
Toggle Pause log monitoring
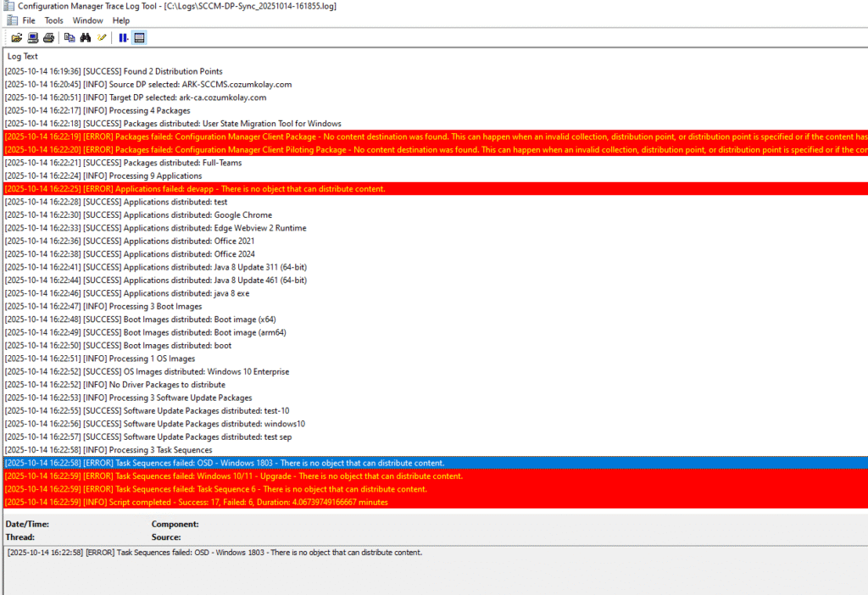click(x=124, y=37)
